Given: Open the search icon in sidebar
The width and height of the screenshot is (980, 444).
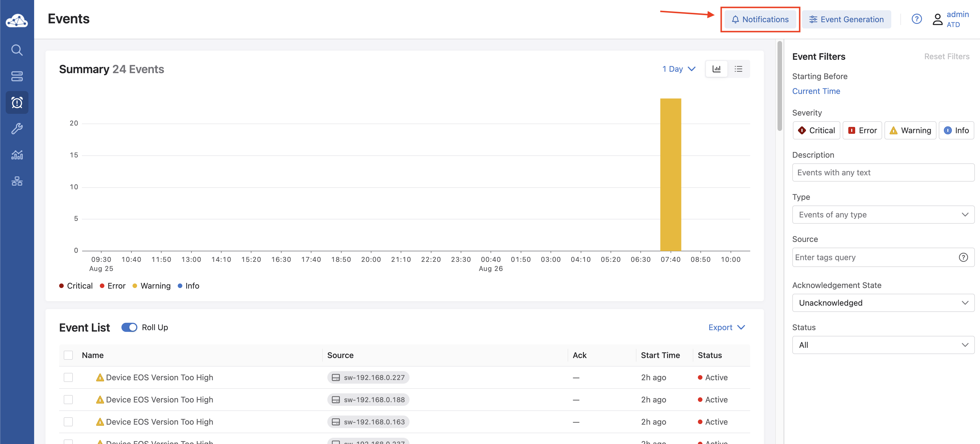Looking at the screenshot, I should (17, 50).
